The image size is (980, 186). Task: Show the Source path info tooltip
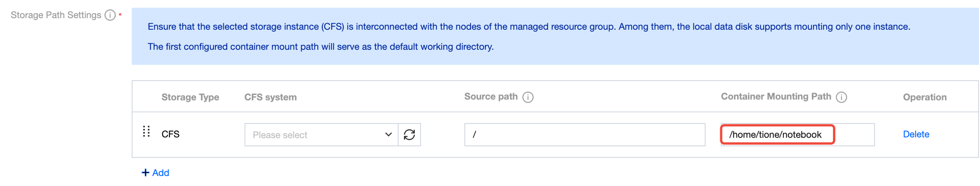coord(528,97)
